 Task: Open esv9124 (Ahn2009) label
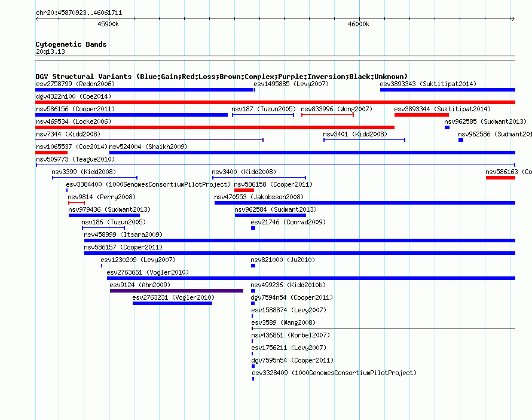(x=140, y=285)
